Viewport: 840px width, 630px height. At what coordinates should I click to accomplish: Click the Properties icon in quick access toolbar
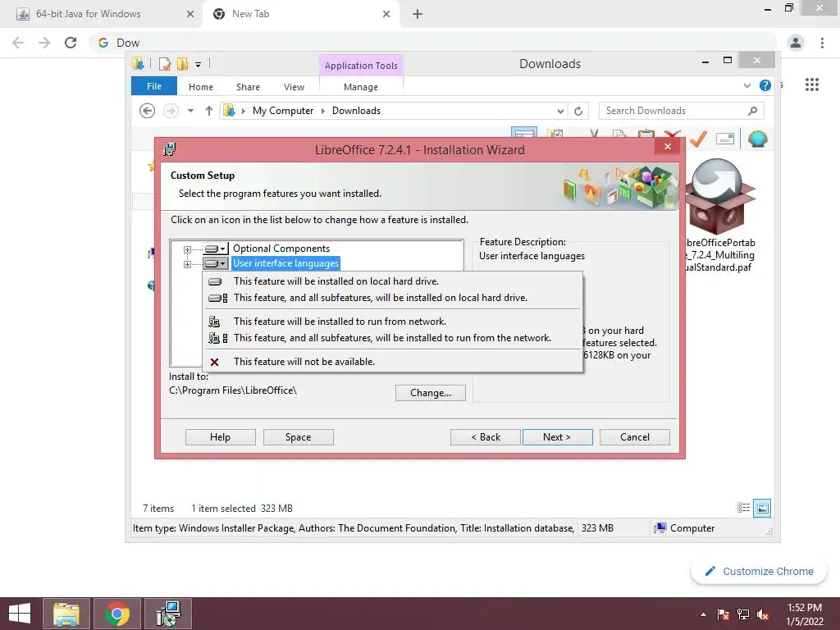(165, 64)
